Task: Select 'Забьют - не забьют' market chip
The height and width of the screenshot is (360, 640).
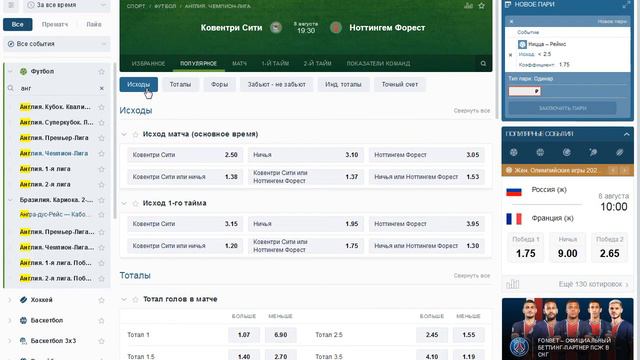Action: pyautogui.click(x=276, y=84)
